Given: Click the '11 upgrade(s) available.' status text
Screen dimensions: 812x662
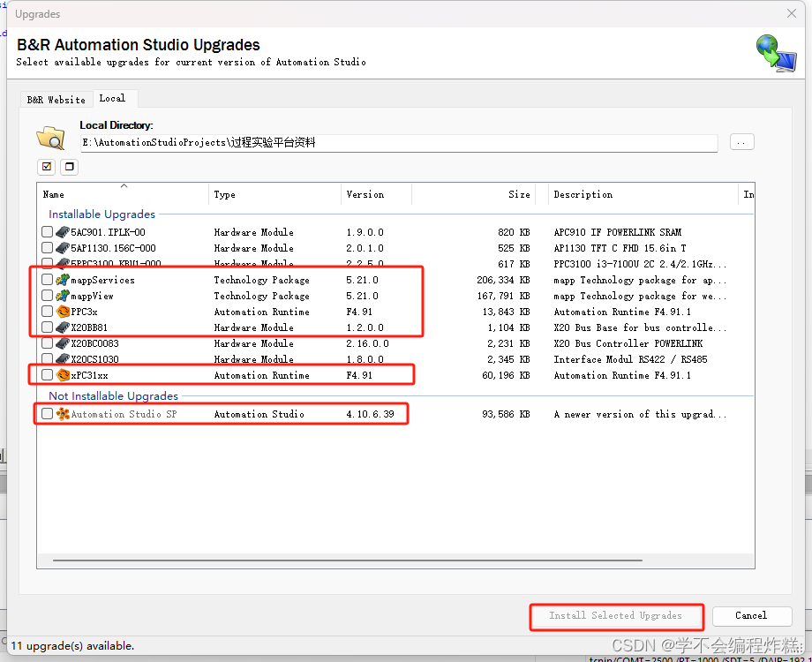Looking at the screenshot, I should click(72, 646).
